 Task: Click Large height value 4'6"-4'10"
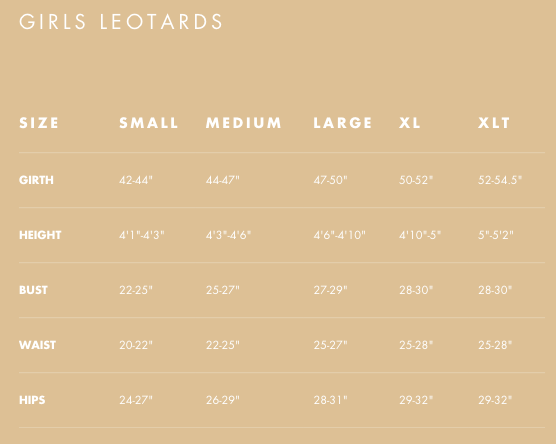pos(339,235)
